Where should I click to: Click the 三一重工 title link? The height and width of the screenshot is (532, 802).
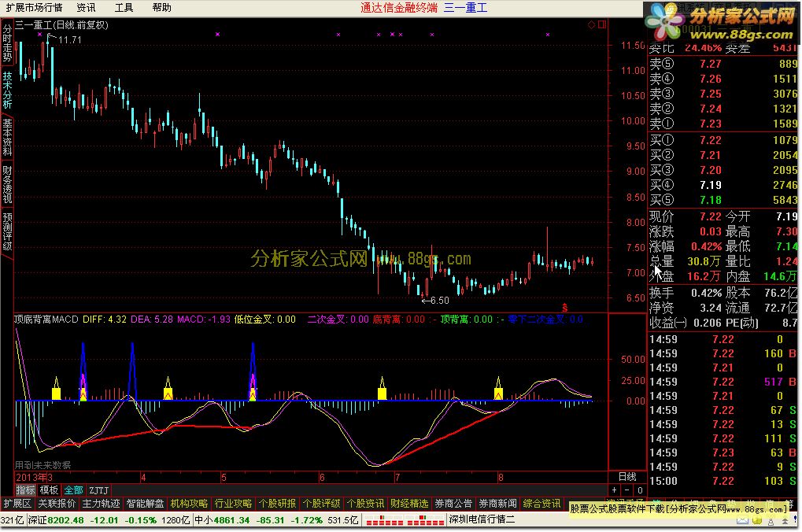[x=465, y=7]
